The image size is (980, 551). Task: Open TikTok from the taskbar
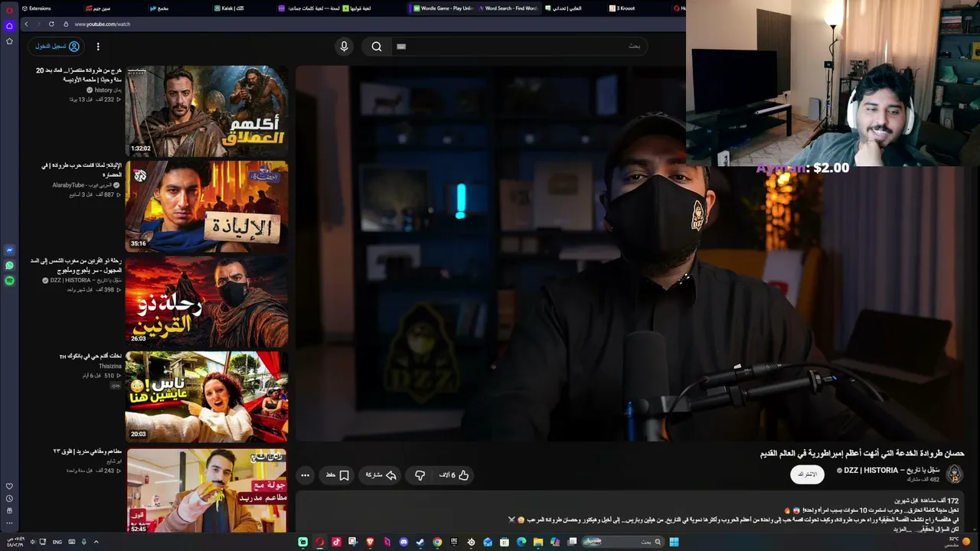(x=336, y=542)
